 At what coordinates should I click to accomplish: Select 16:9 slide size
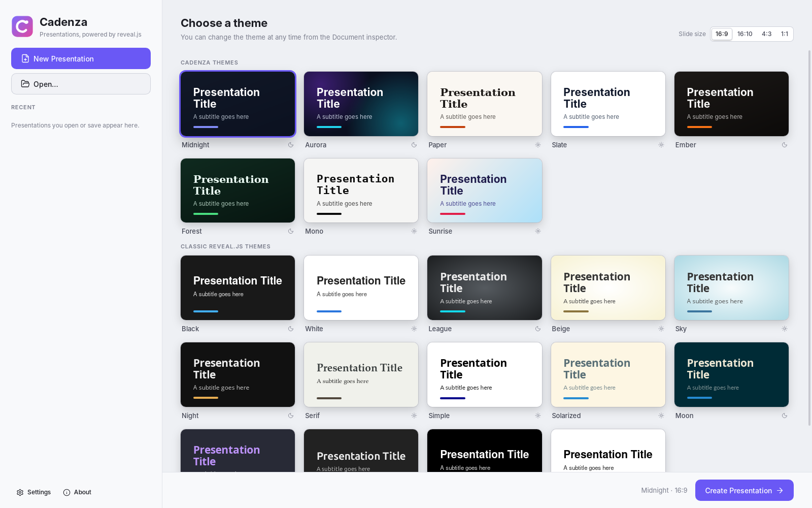click(722, 34)
